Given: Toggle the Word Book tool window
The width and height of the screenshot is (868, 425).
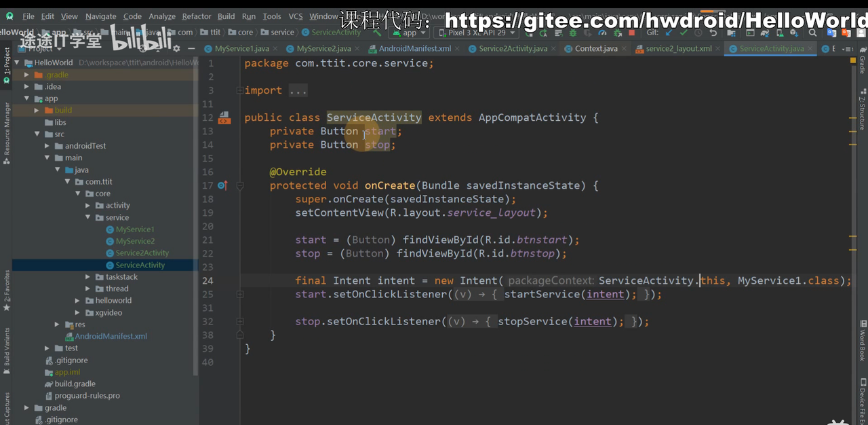Looking at the screenshot, I should point(862,339).
